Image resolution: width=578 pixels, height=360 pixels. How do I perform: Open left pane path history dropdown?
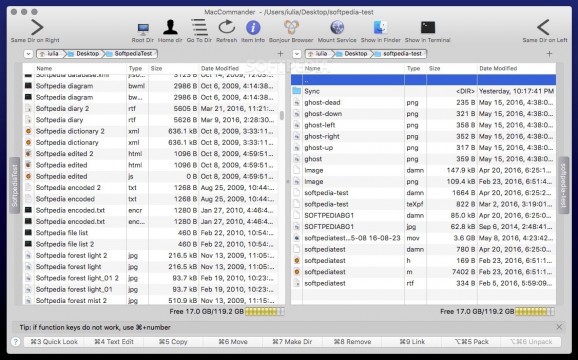[28, 54]
